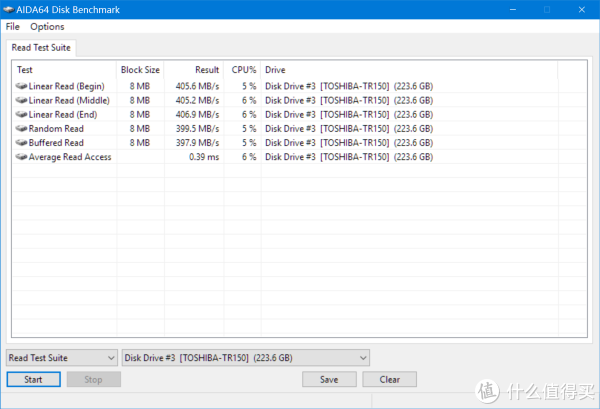
Task: Click the Linear Read (Middle) disk icon
Action: tap(21, 100)
